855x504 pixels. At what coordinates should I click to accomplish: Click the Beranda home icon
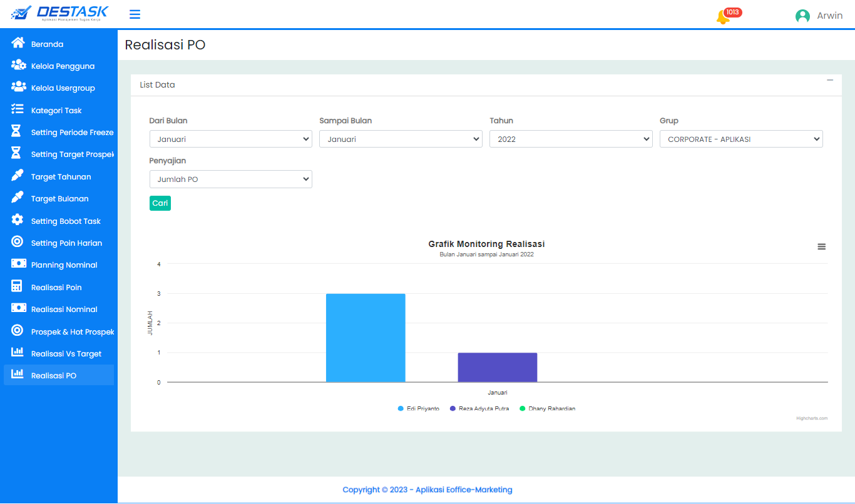(18, 43)
